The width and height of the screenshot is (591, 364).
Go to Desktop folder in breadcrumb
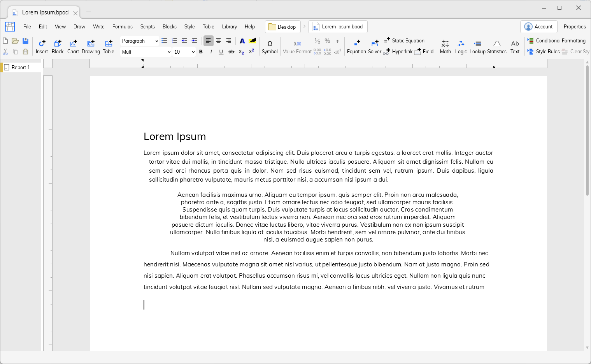283,26
